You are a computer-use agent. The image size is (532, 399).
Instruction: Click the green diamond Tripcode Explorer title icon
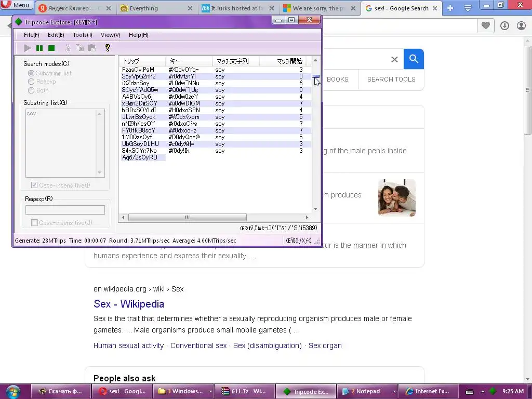[18, 22]
